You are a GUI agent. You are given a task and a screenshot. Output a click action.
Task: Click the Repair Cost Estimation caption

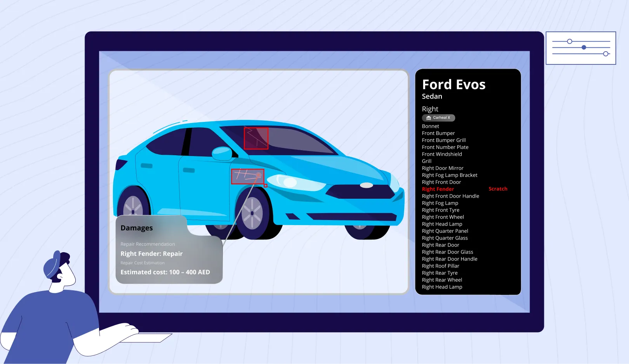tap(142, 263)
